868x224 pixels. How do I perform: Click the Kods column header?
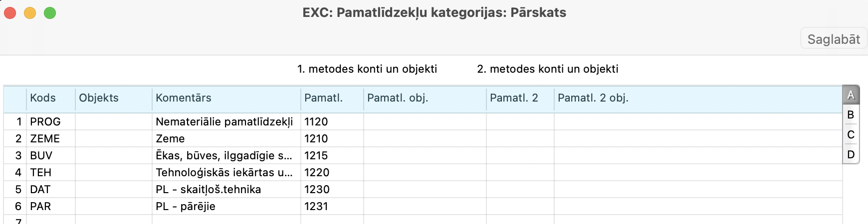tap(50, 98)
